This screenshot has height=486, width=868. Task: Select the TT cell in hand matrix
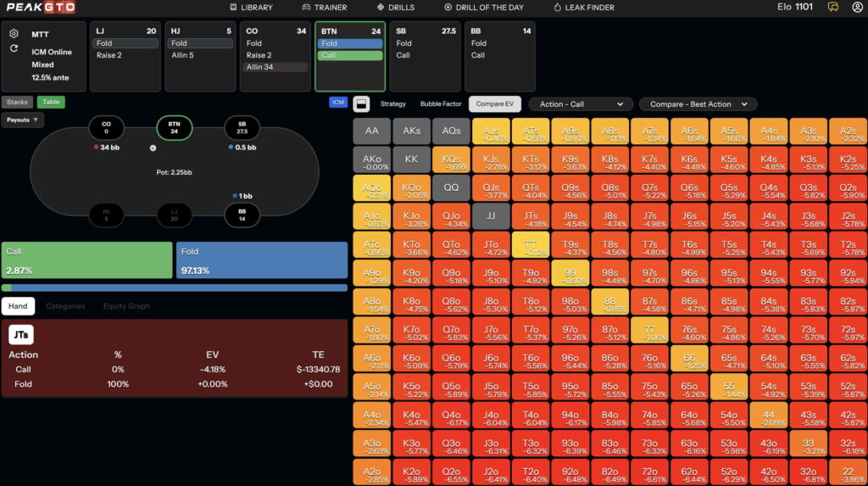(x=532, y=245)
